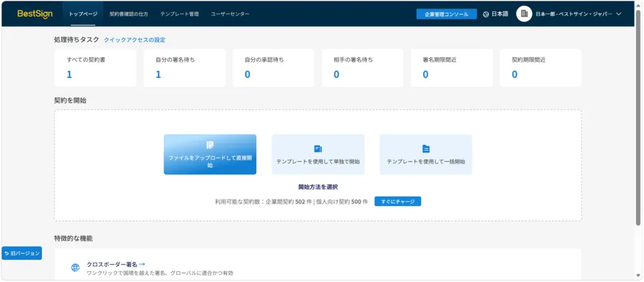This screenshot has width=644, height=282.
Task: Open the すべての契約書 card
Action: coord(95,68)
